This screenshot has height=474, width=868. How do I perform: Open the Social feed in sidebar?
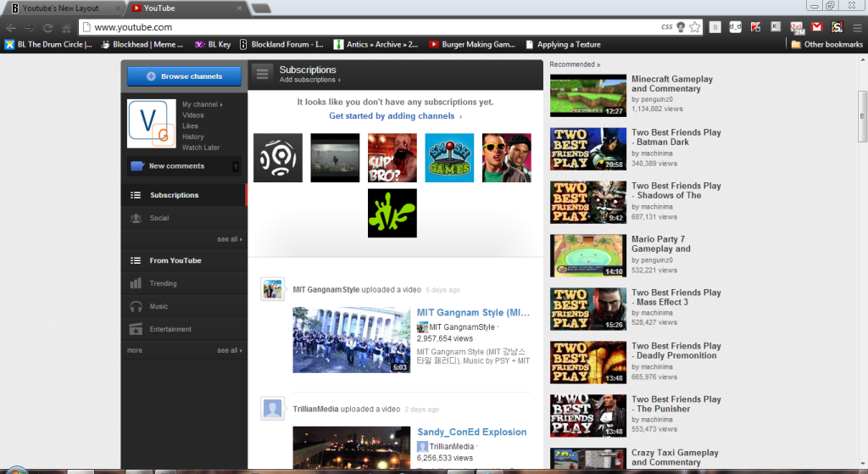159,218
